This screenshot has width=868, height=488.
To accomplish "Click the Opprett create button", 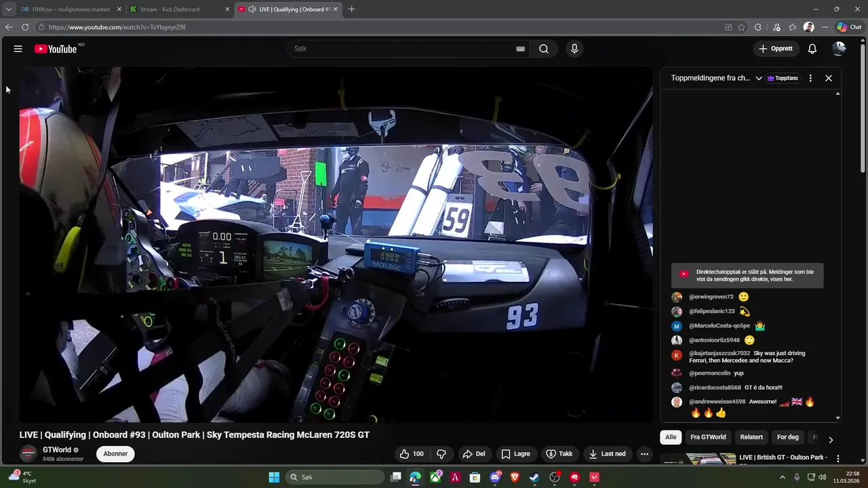I will (776, 49).
